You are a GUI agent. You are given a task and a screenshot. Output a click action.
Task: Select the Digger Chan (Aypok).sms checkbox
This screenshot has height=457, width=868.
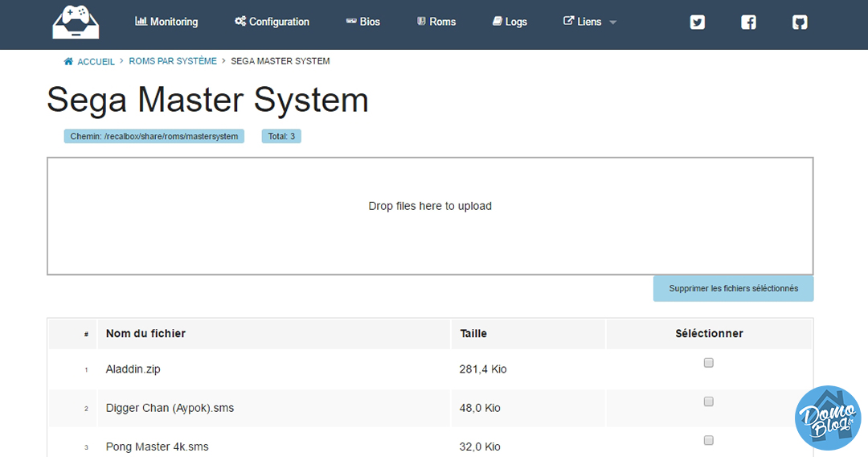tap(709, 401)
